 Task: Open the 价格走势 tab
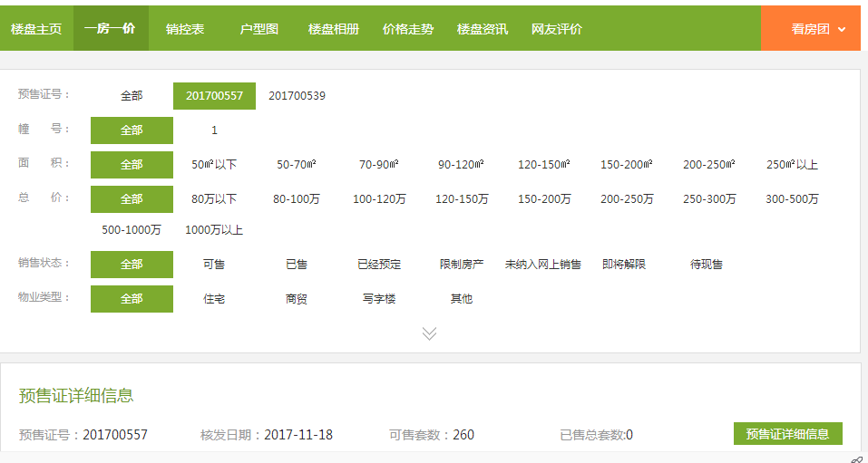pyautogui.click(x=408, y=29)
